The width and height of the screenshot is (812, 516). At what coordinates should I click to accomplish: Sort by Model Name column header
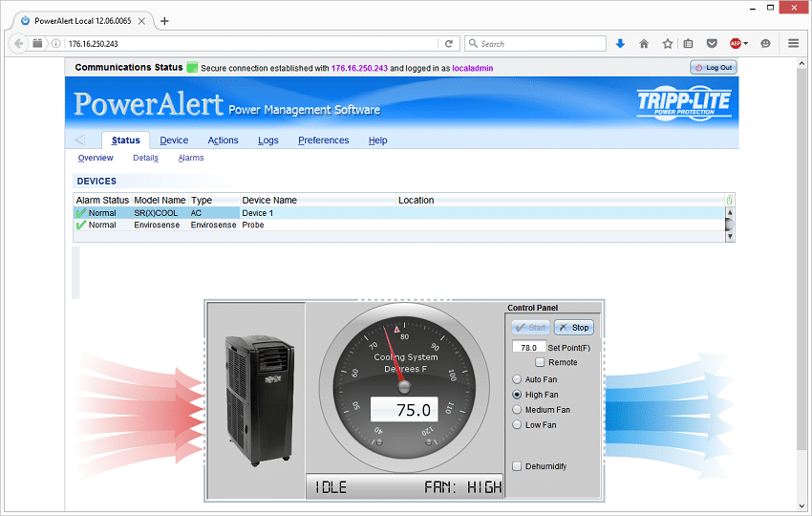pos(160,200)
